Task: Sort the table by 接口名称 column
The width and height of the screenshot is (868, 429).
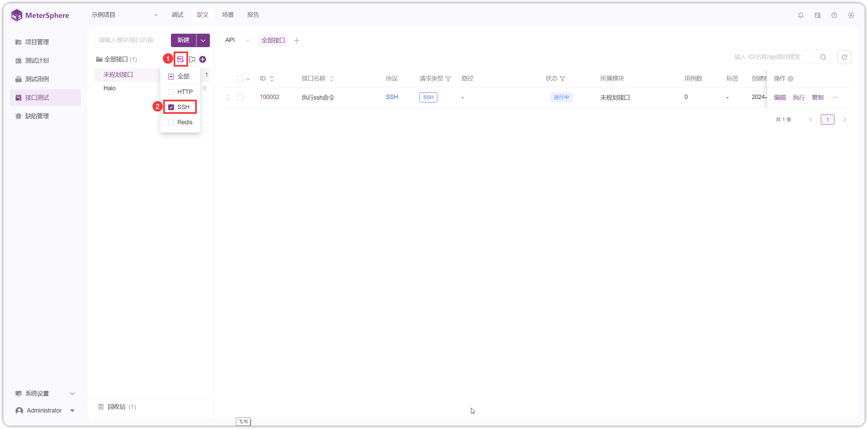Action: coord(332,78)
